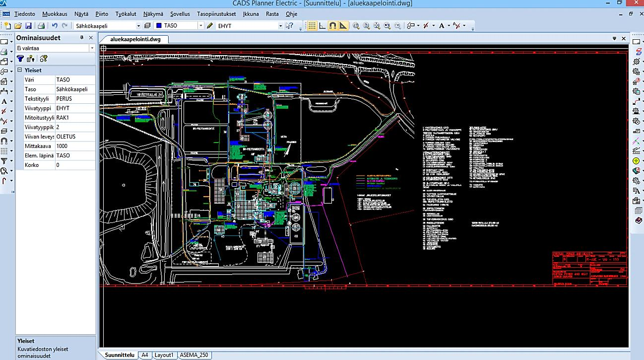Toggle ortho mode angle button
644x360 pixels.
pyautogui.click(x=322, y=25)
